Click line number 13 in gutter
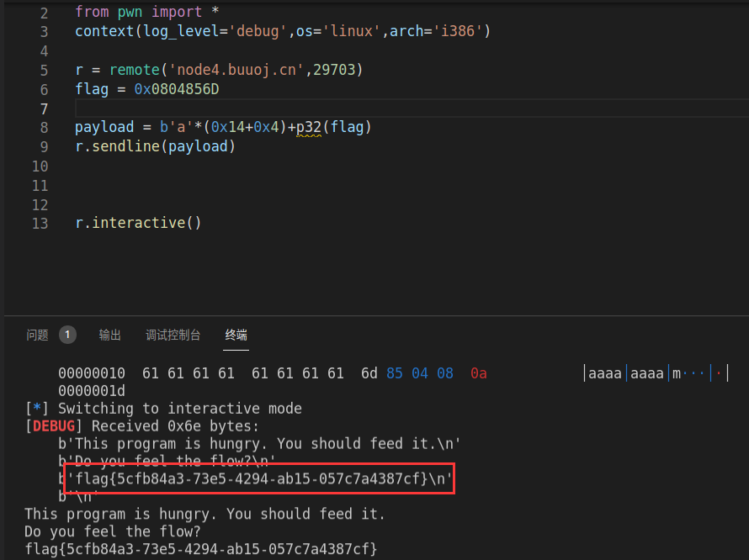The image size is (749, 560). [x=40, y=224]
